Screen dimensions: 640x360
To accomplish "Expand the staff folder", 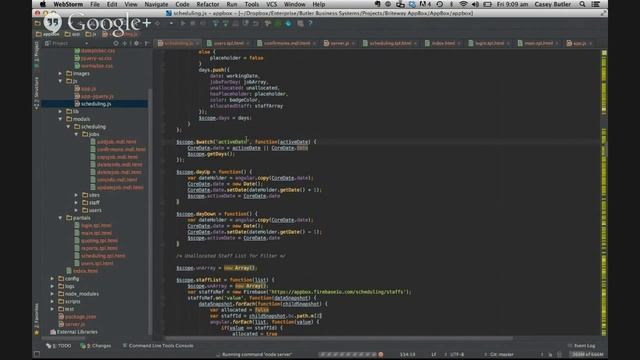I will 76,202.
